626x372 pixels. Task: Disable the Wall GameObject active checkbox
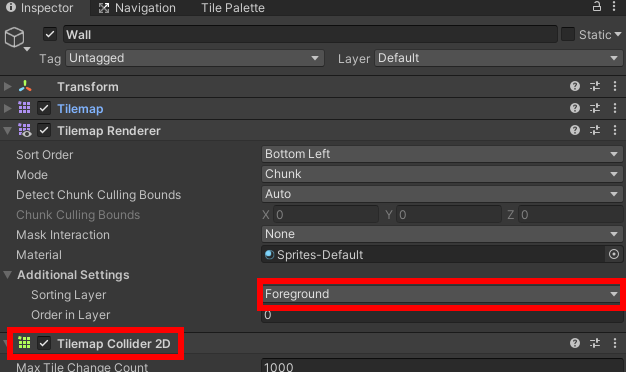tap(50, 34)
